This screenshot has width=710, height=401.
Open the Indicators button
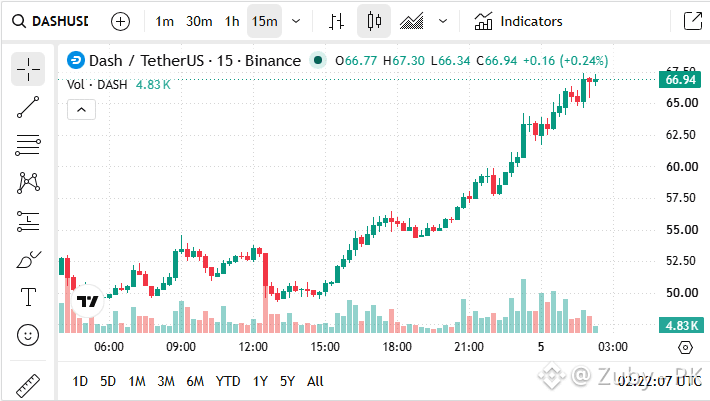(518, 21)
